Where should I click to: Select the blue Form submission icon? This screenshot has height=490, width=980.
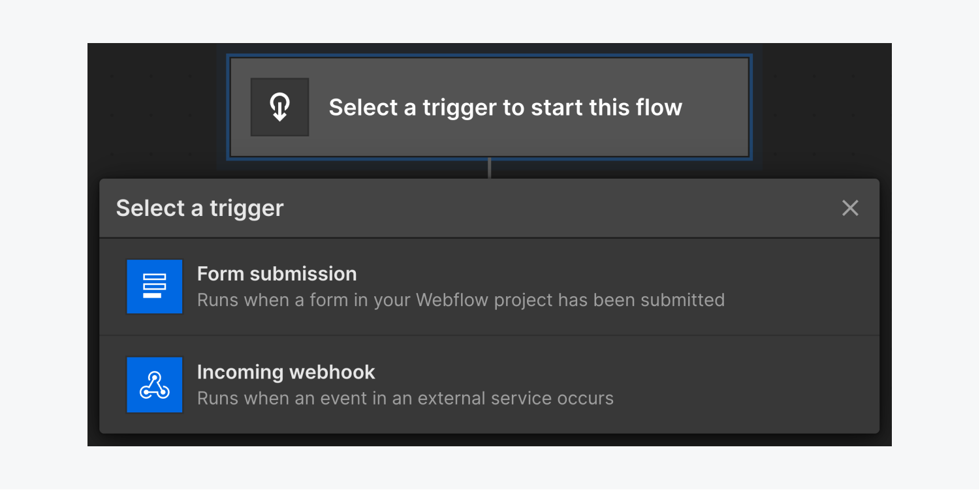tap(154, 286)
